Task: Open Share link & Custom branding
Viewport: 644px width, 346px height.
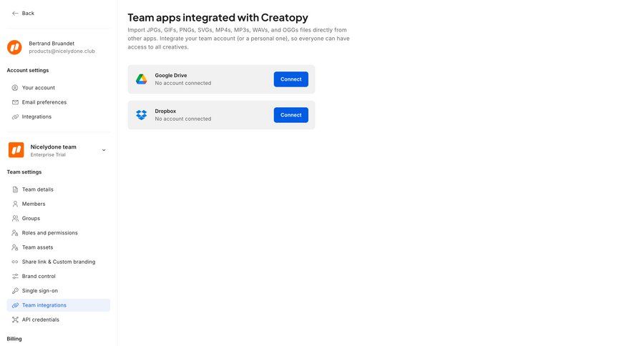Action: click(x=58, y=262)
